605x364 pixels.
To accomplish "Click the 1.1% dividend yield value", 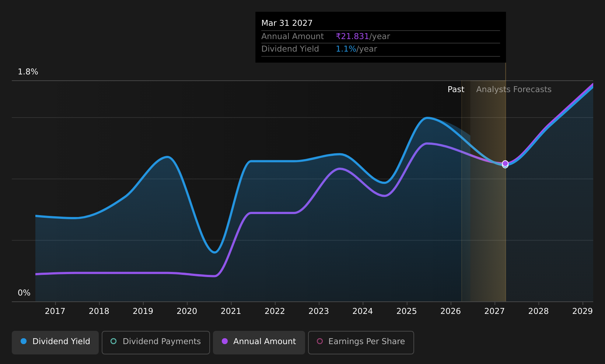I will click(x=346, y=49).
